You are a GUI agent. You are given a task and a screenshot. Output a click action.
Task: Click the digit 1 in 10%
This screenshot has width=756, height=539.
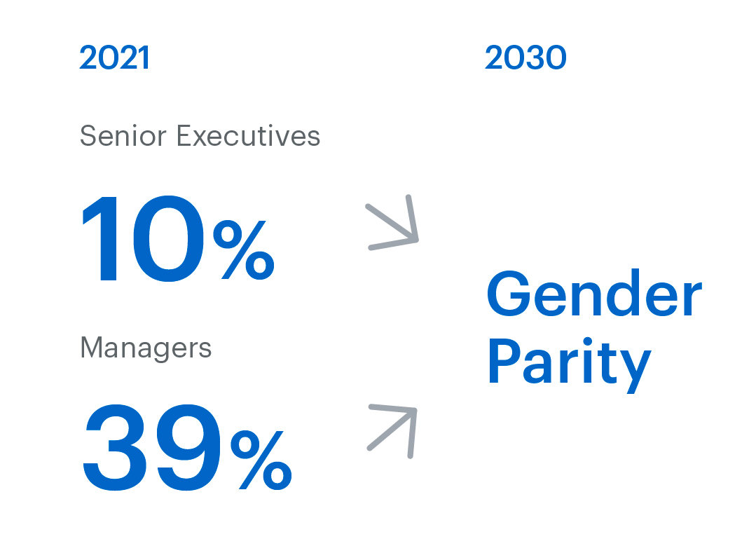click(100, 239)
